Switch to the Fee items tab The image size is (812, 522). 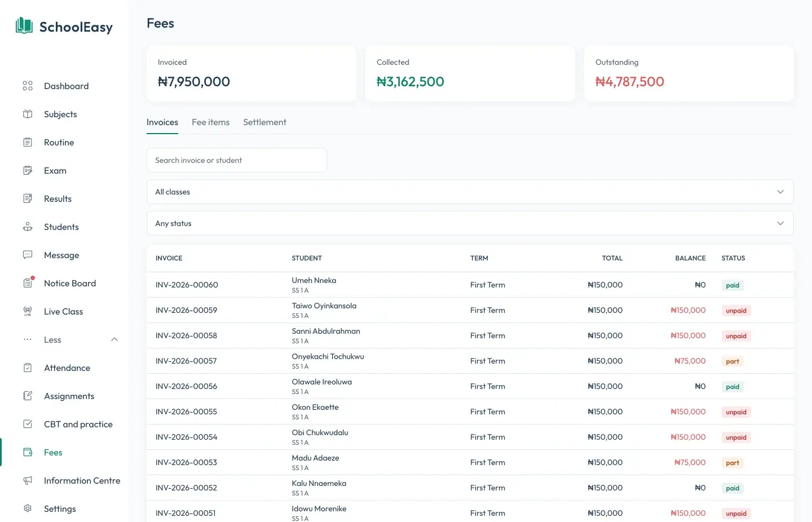click(x=210, y=122)
